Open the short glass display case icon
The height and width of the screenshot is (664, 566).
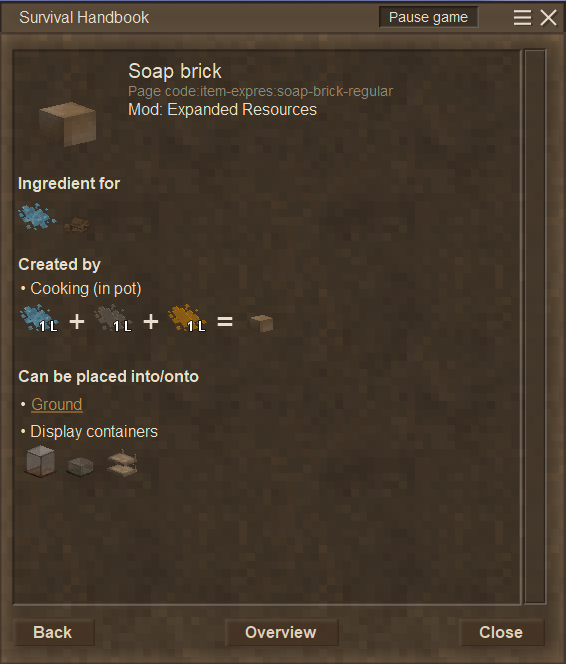80,467
